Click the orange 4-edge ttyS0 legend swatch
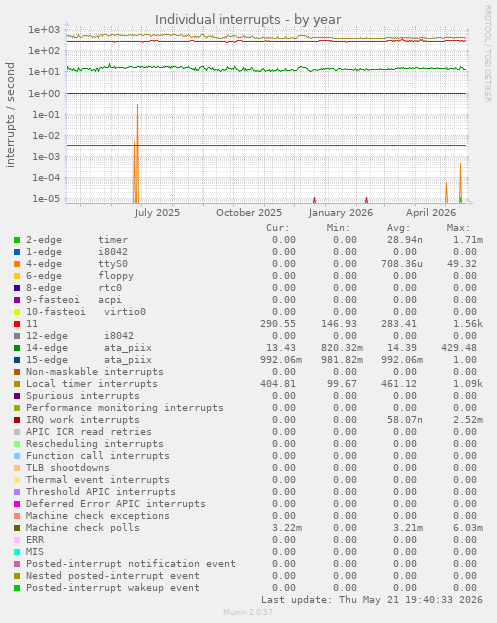This screenshot has height=623, width=497. pos(17,264)
